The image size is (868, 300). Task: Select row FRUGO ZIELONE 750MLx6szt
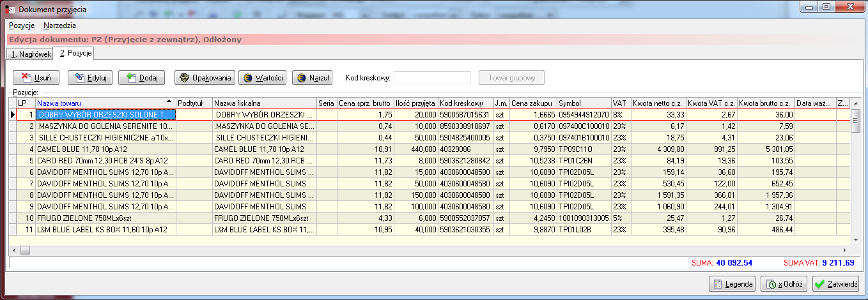click(430, 218)
